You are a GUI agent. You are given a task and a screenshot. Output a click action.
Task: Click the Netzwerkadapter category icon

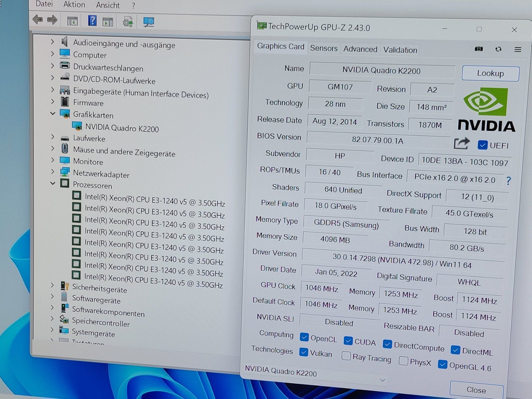(64, 172)
